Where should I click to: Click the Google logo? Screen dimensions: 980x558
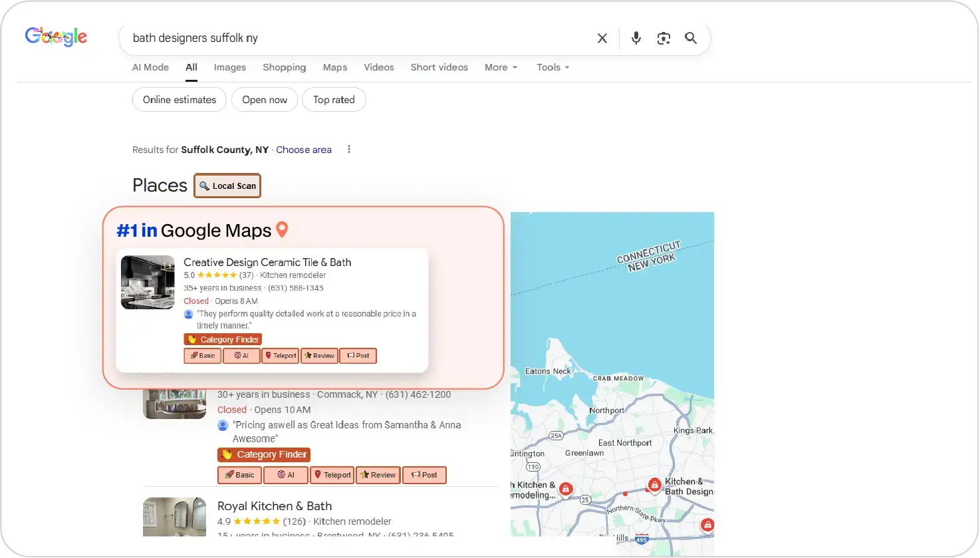[56, 37]
